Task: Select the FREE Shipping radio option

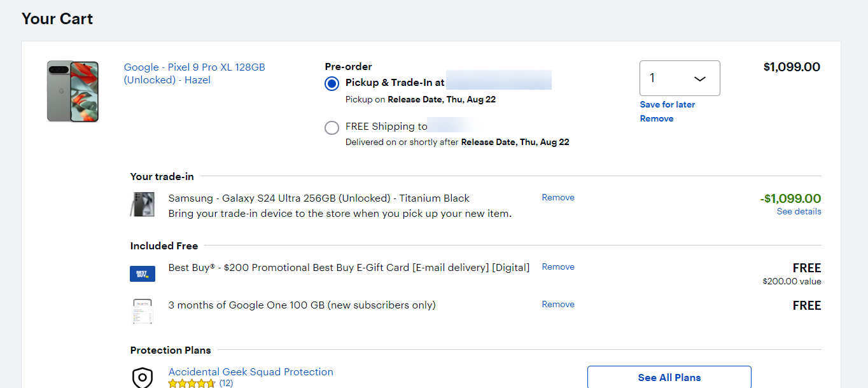Action: click(332, 127)
